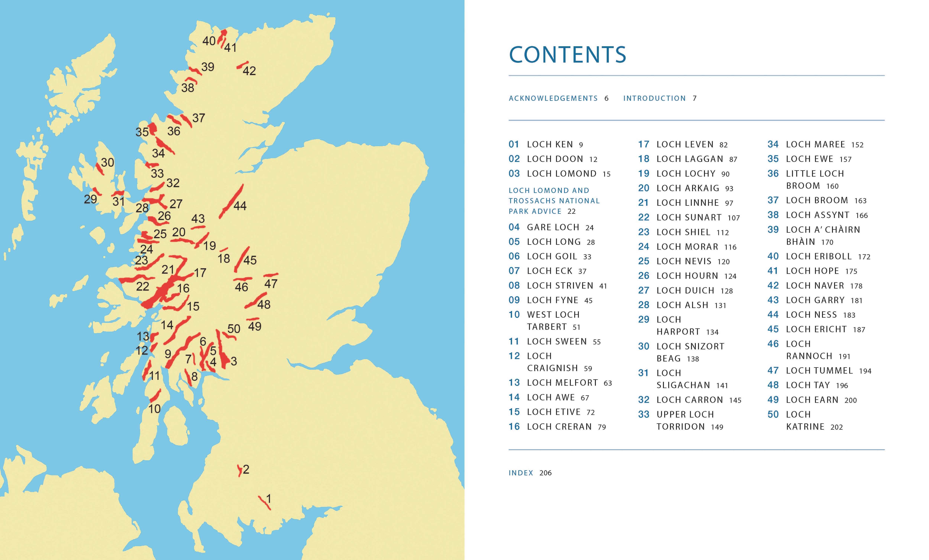Select contents entry LOCH EARN
The image size is (929, 560).
812,400
